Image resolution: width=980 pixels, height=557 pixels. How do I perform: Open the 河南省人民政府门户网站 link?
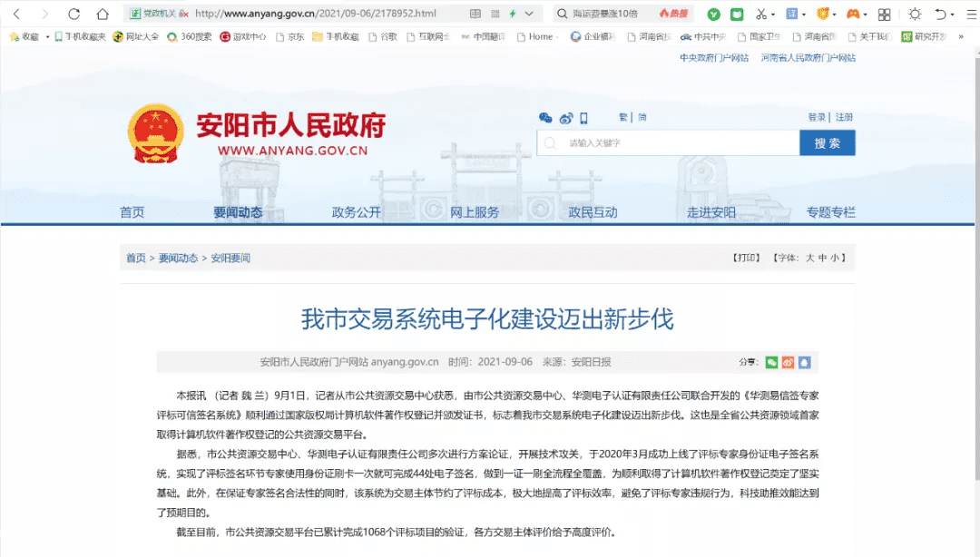(808, 57)
